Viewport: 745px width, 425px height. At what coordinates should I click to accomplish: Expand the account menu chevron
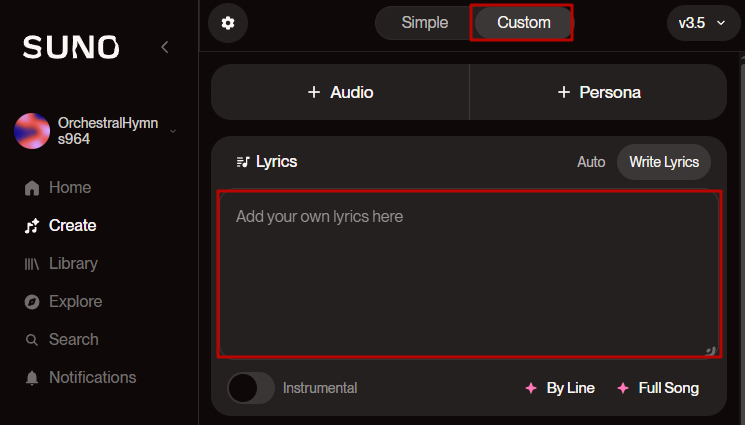[x=173, y=131]
